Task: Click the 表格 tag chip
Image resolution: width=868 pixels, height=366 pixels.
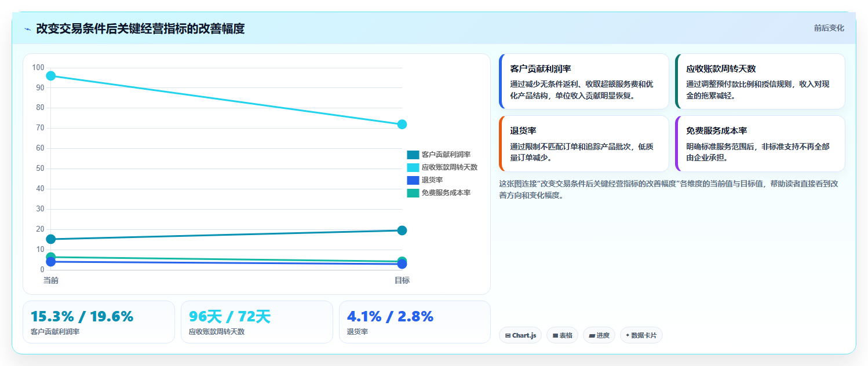Action: [562, 335]
